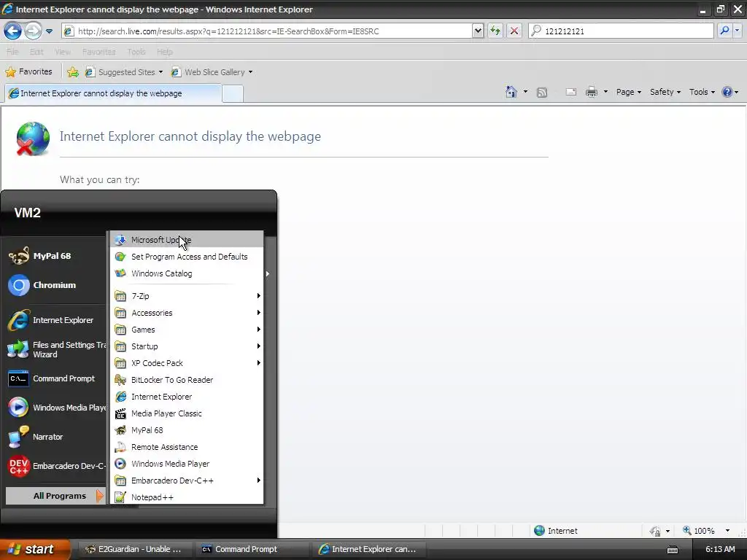
Task: Click the All Programs button
Action: [x=55, y=496]
